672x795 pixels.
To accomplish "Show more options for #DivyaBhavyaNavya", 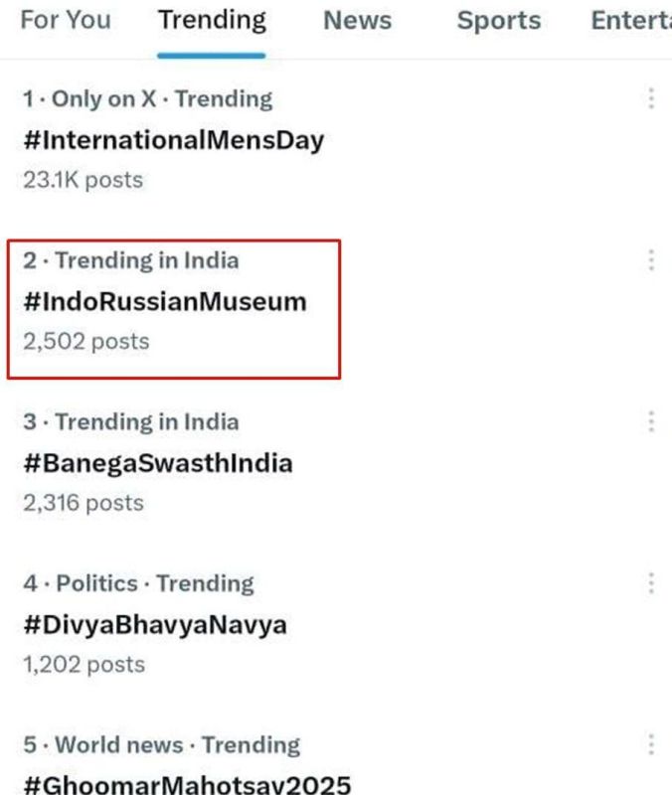I will click(651, 583).
